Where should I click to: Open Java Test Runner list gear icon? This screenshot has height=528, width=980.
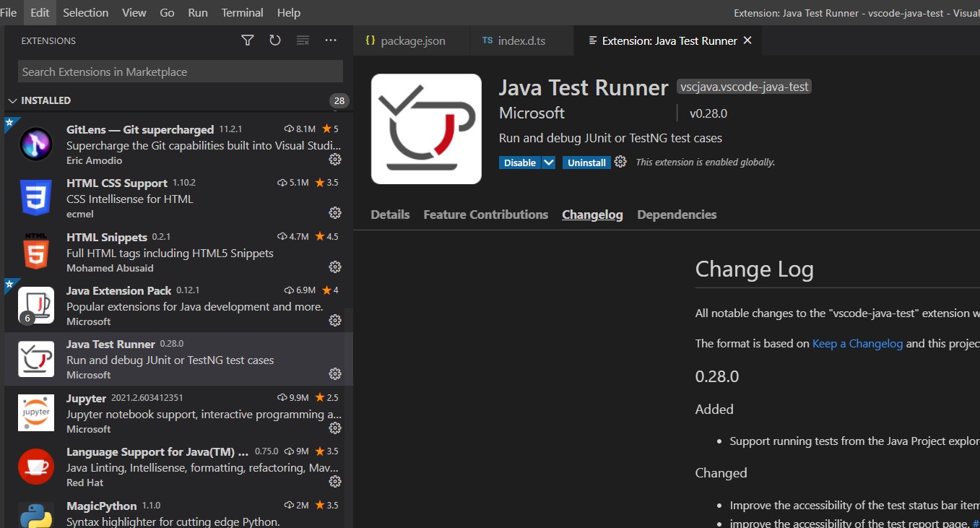[335, 374]
